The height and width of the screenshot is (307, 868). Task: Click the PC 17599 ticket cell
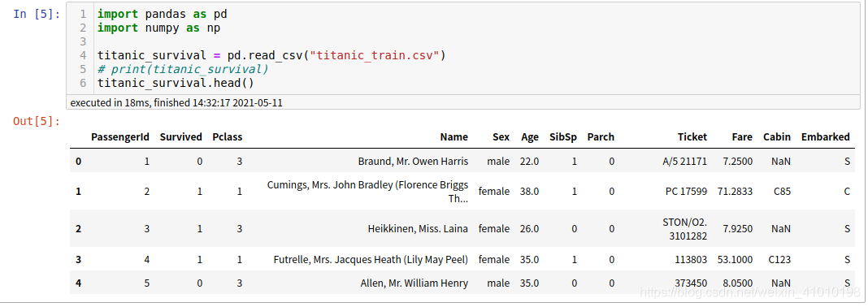tap(687, 192)
